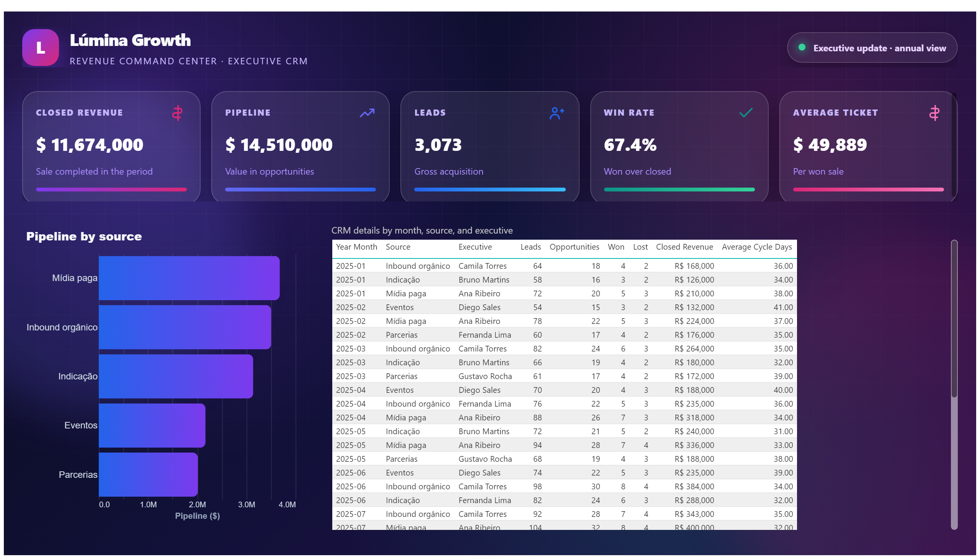Click the R$ 264,000 revenue cell

click(x=694, y=348)
